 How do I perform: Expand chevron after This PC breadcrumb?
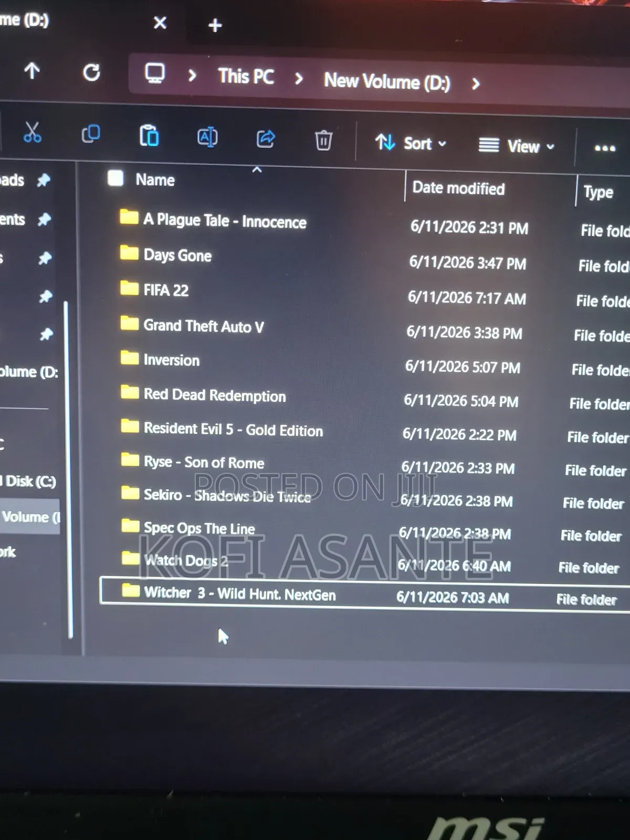pos(299,79)
